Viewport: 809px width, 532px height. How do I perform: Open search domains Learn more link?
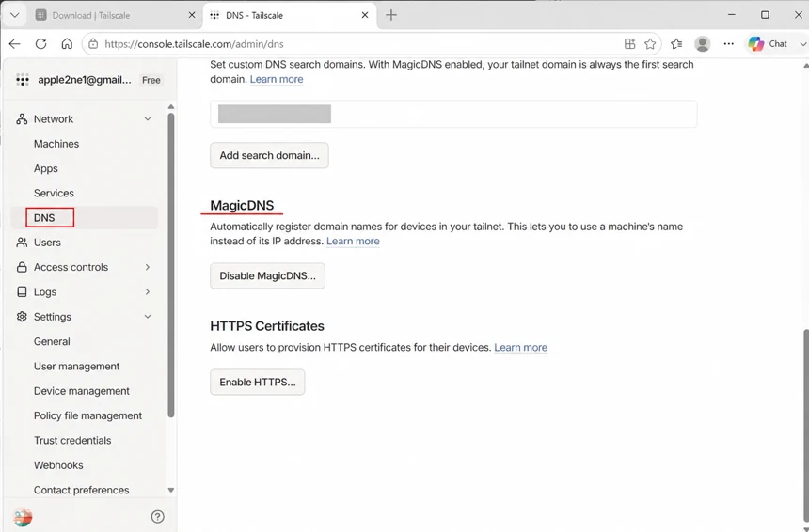[x=277, y=79]
